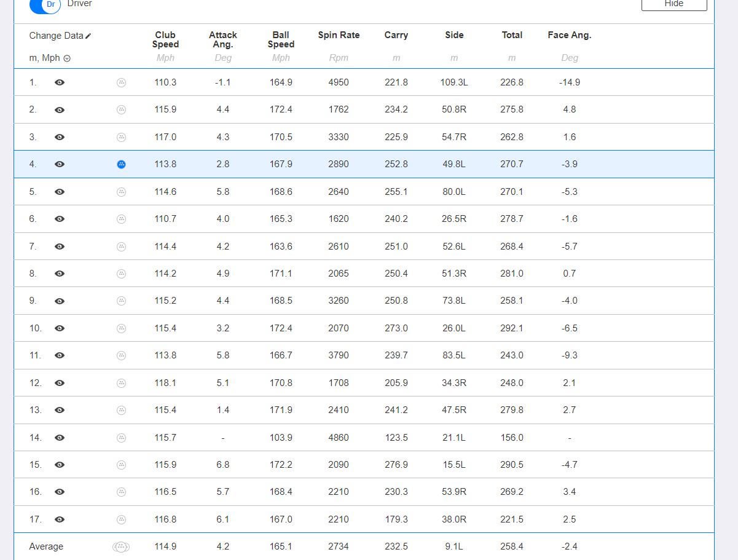738x560 pixels.
Task: Click the blue selected marker on shot 4
Action: pos(121,164)
